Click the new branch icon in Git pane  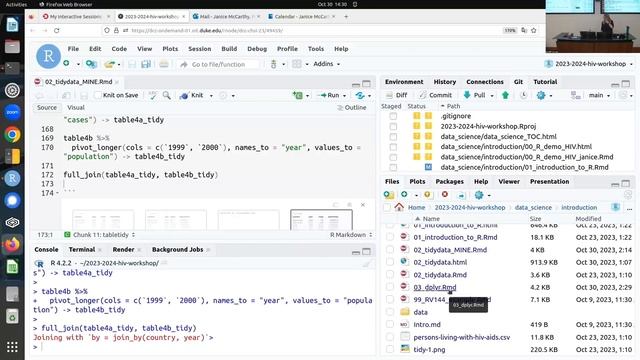576,95
